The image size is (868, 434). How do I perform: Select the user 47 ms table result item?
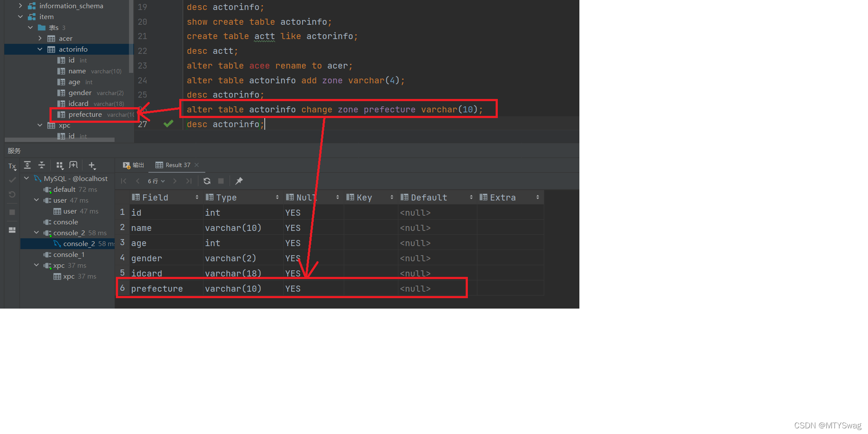(x=76, y=211)
